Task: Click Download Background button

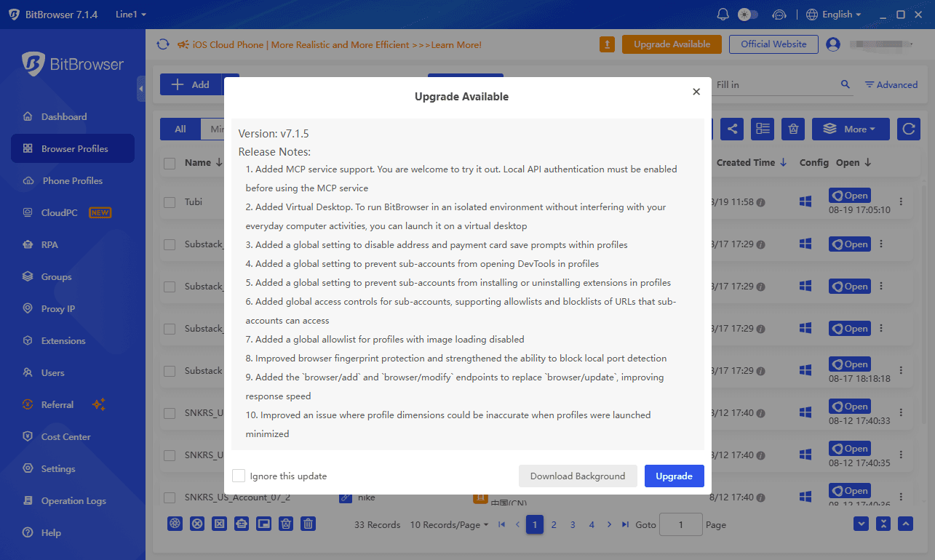Action: click(578, 476)
